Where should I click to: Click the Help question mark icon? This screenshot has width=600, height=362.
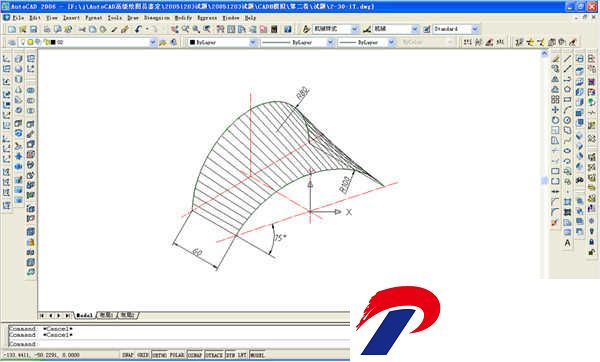click(288, 29)
